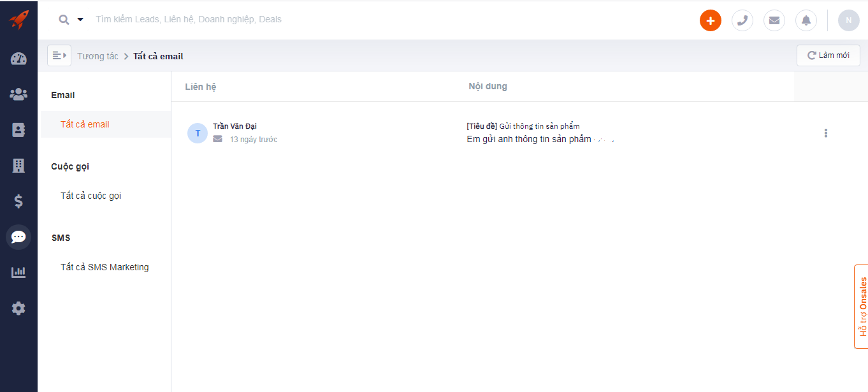Click the phone call icon in header

pyautogui.click(x=742, y=20)
